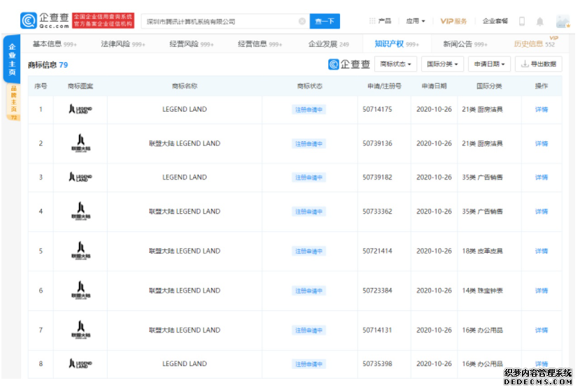Switch to 企业发展 tab
The width and height of the screenshot is (580, 392).
click(328, 44)
